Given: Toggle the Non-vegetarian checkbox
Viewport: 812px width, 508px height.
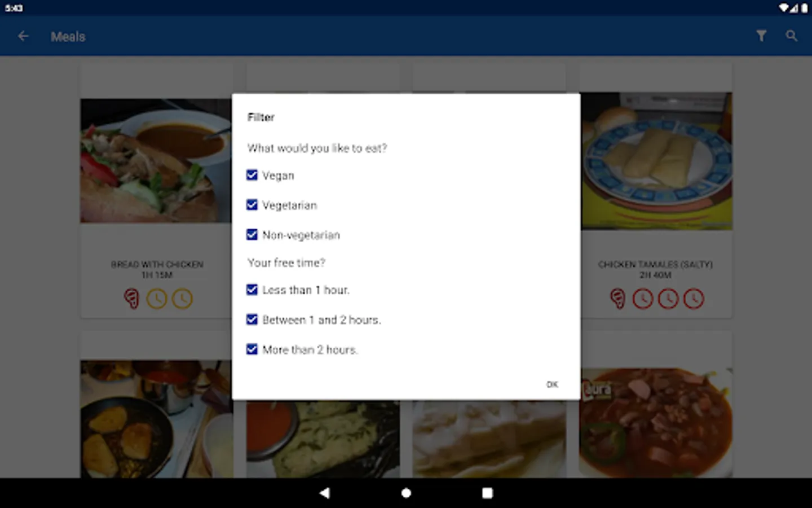Looking at the screenshot, I should point(252,234).
